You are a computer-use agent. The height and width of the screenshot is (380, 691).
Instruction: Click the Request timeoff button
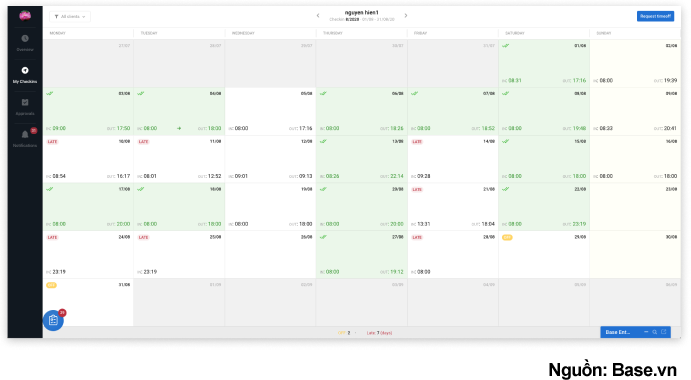[655, 16]
